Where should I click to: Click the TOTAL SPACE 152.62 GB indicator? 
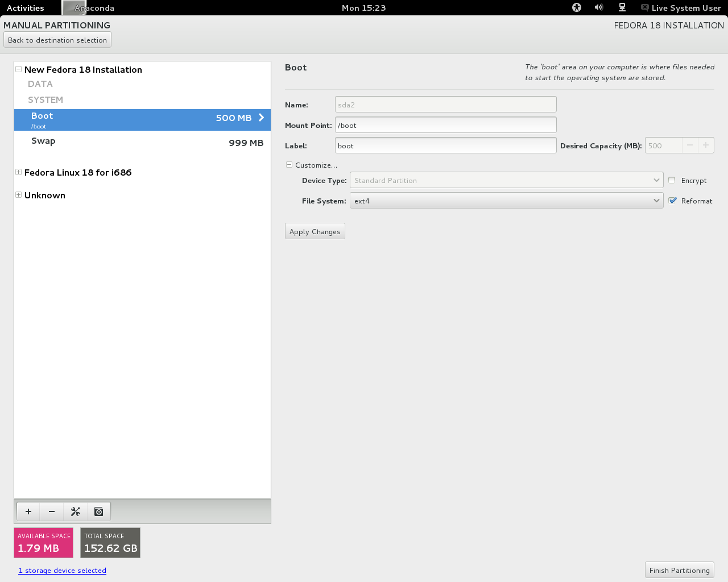(110, 543)
